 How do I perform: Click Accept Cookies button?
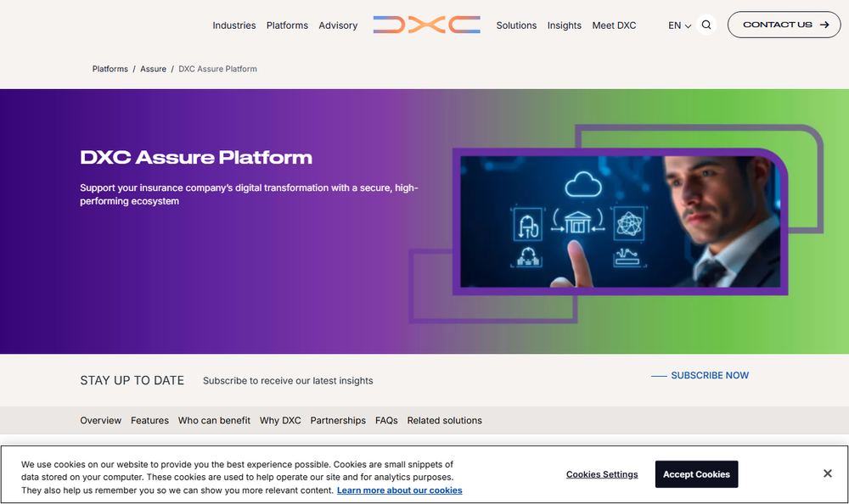696,474
